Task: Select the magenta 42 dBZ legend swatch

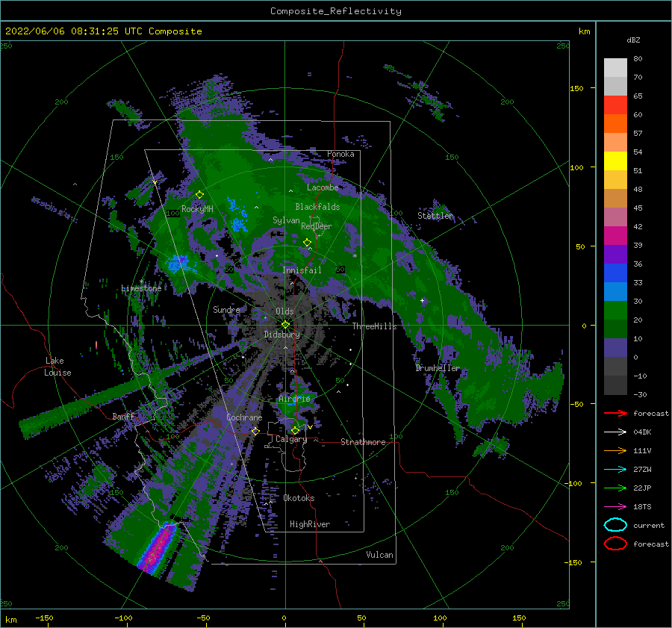Action: click(615, 236)
